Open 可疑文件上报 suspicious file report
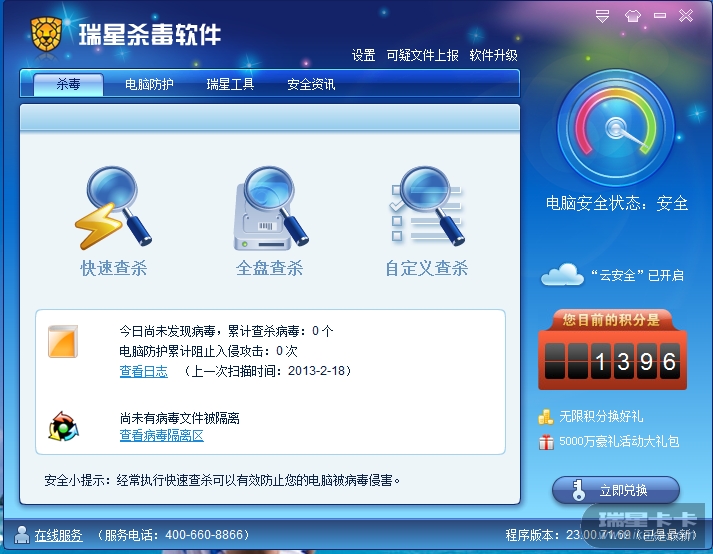This screenshot has width=713, height=554. coord(422,55)
